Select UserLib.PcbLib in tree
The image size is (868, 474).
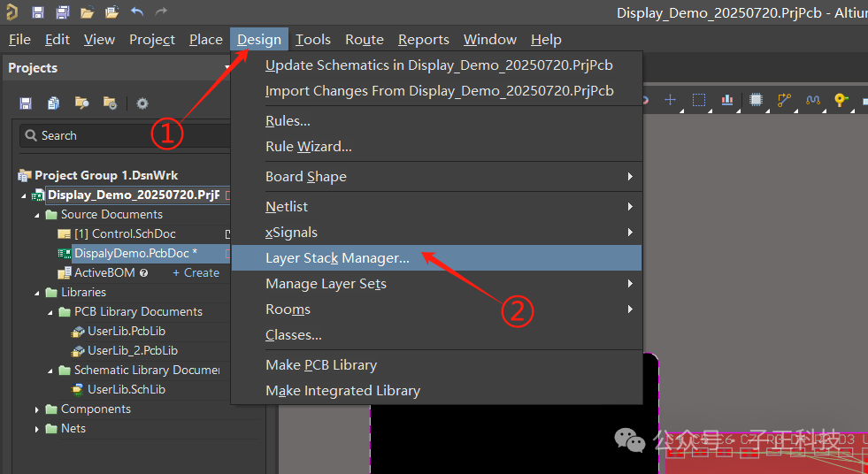(127, 332)
